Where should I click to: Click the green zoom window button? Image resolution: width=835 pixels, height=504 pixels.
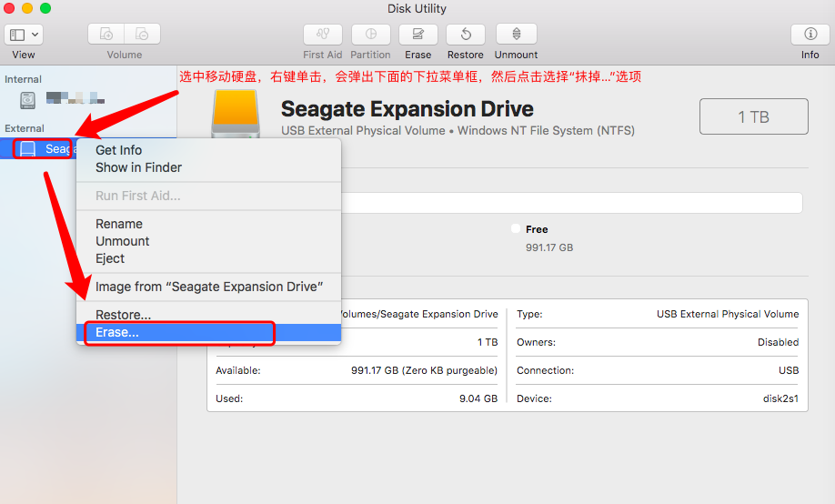(45, 8)
